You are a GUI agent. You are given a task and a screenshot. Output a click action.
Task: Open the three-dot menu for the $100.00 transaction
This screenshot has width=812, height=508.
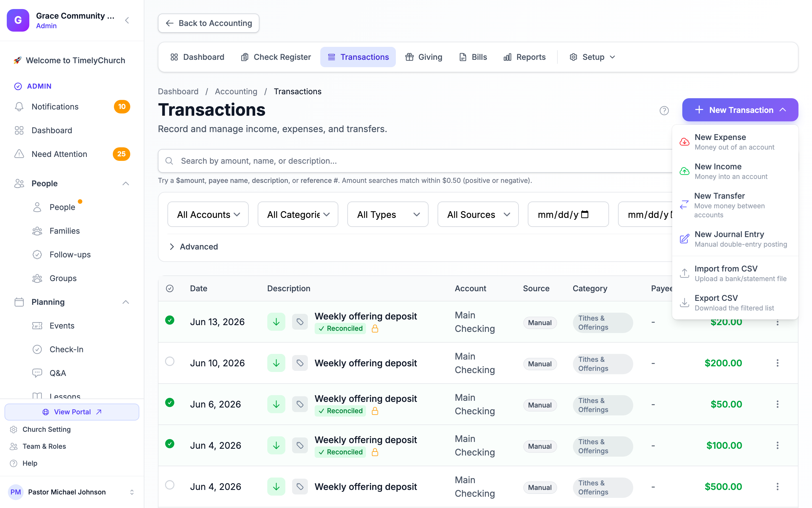[777, 446]
